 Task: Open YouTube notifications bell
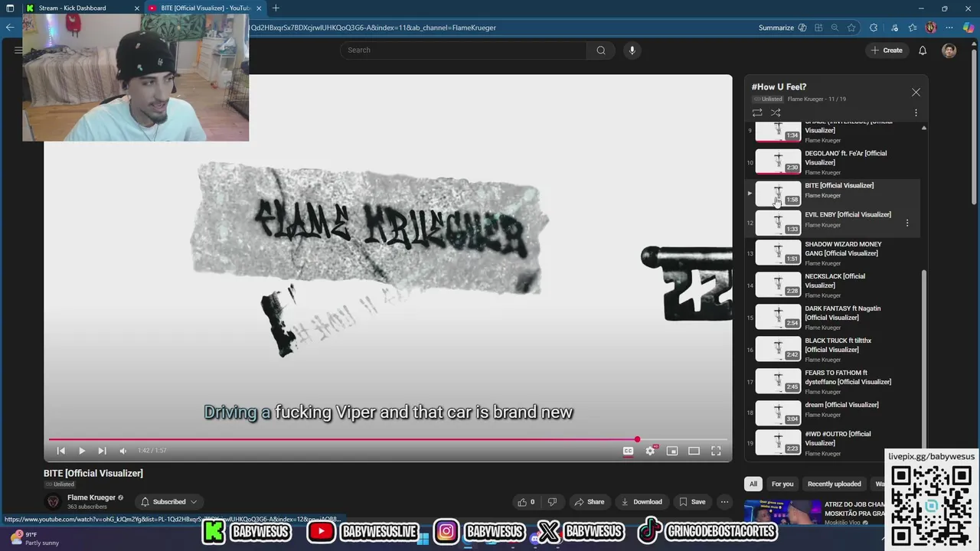coord(923,51)
